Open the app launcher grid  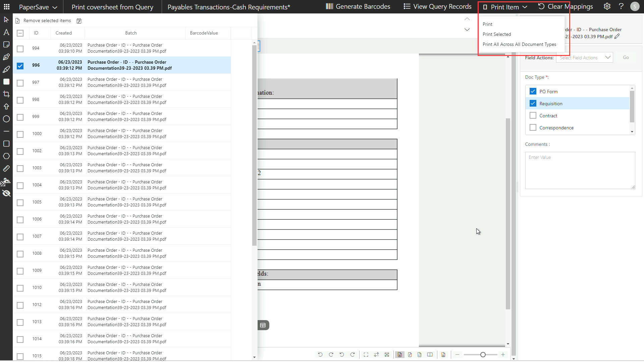(6, 7)
